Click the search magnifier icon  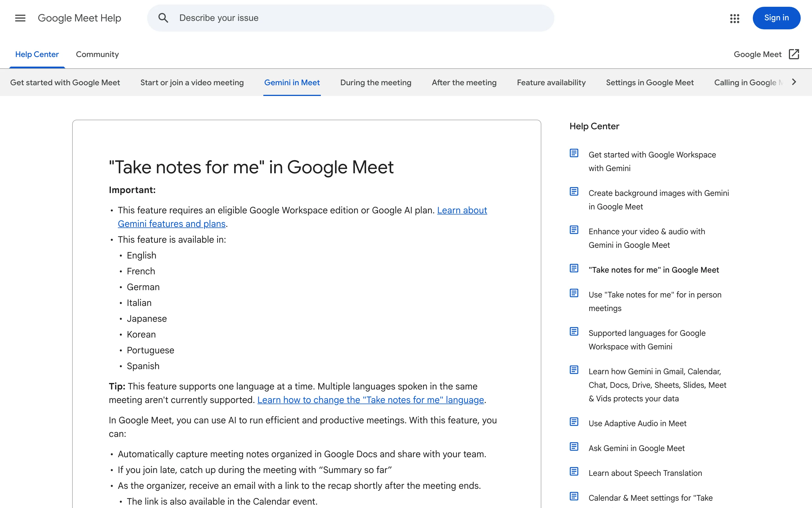tap(163, 18)
